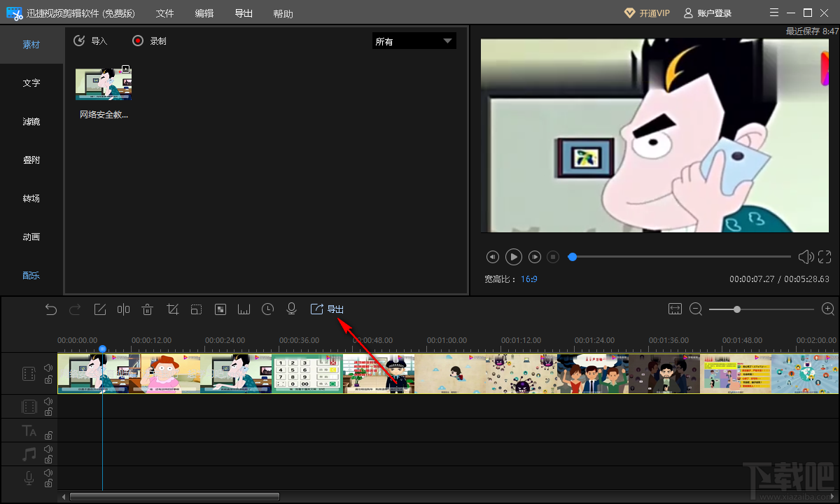Open the 帮助 help menu
The image size is (840, 504).
[283, 13]
